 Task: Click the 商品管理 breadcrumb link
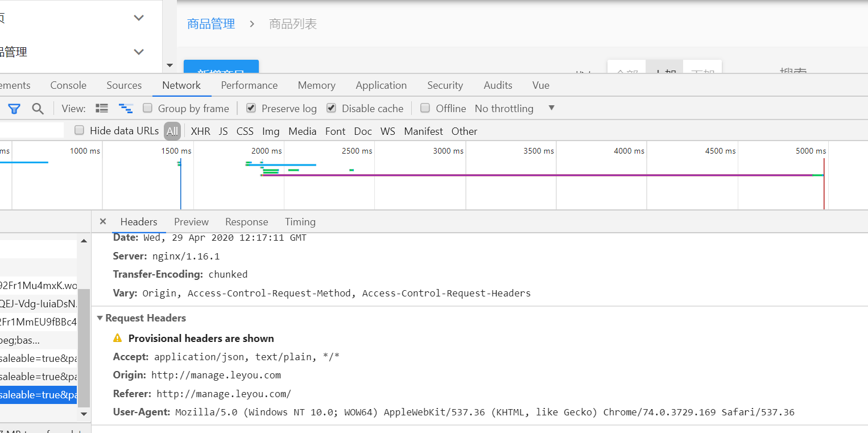211,24
